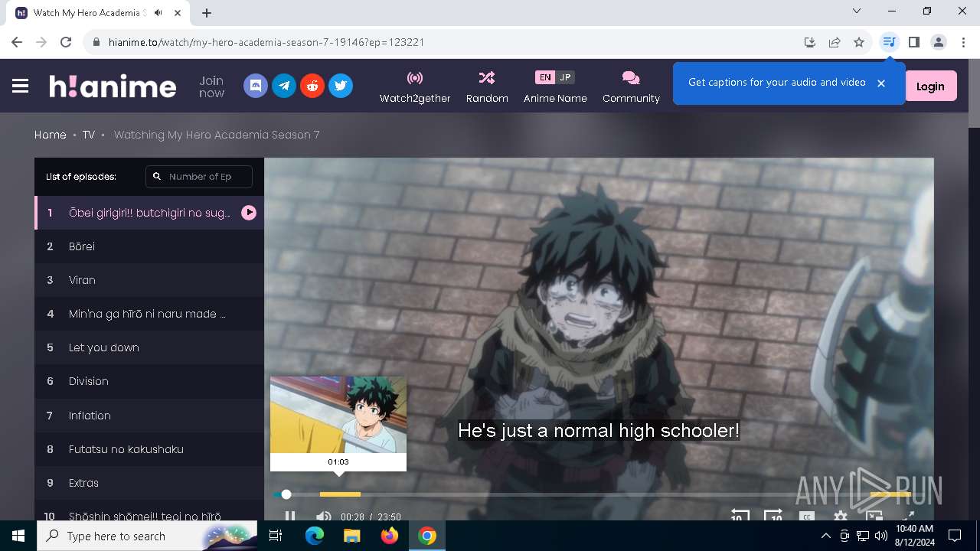980x551 pixels.
Task: Open the Reddit page icon
Action: click(x=312, y=86)
